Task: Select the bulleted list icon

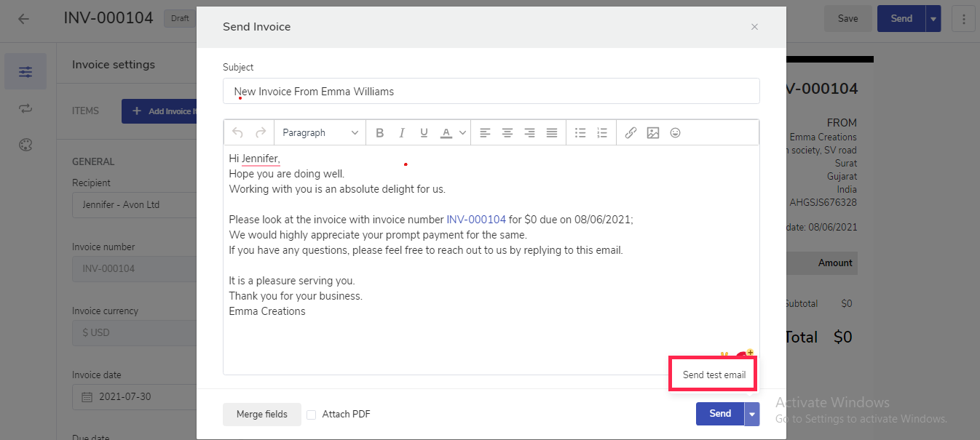Action: point(580,133)
